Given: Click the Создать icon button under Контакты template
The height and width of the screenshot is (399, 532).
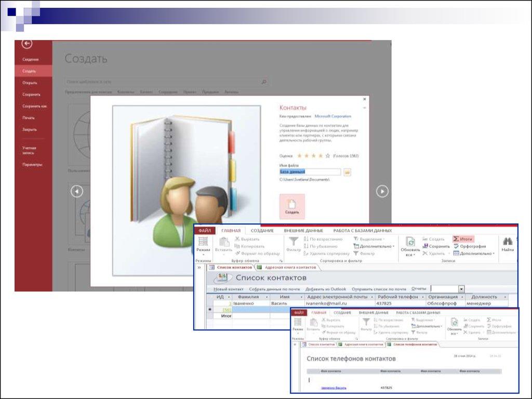Looking at the screenshot, I should tap(292, 206).
